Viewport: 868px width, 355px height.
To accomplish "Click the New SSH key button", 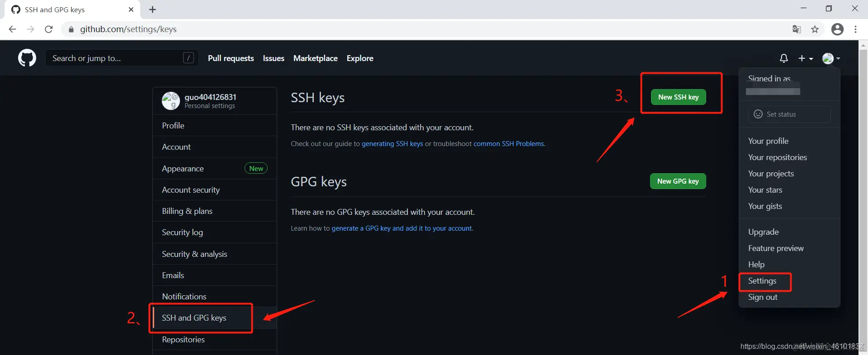I will (x=678, y=97).
